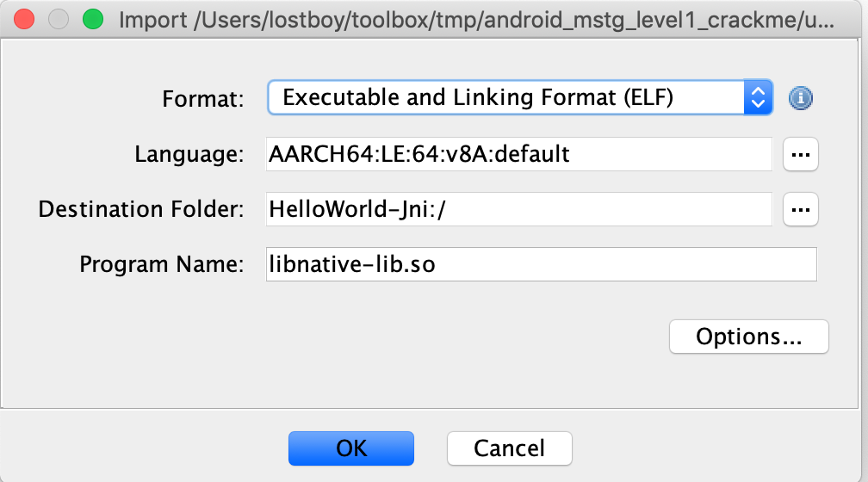The height and width of the screenshot is (482, 868).
Task: Click the libnative-lib.so Program Name field
Action: [541, 264]
